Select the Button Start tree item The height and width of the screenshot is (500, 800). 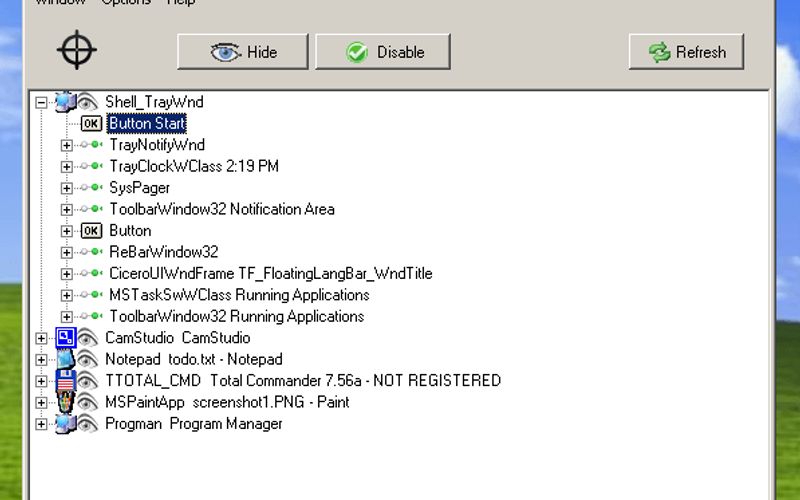click(146, 123)
